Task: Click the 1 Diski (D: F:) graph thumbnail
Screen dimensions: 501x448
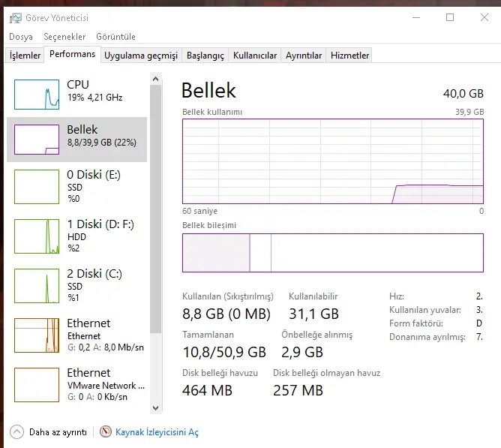Action: tap(37, 236)
